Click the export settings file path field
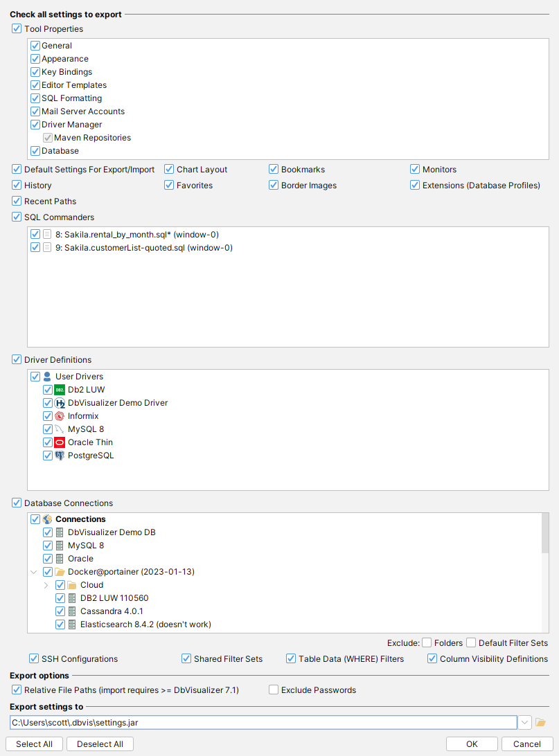The height and width of the screenshot is (756, 559). click(263, 723)
